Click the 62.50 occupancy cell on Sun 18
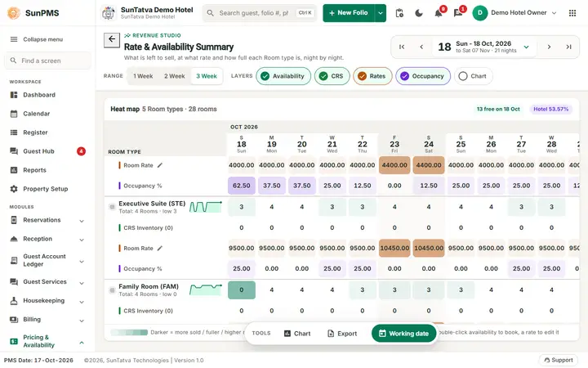The height and width of the screenshot is (368, 588). coord(242,186)
